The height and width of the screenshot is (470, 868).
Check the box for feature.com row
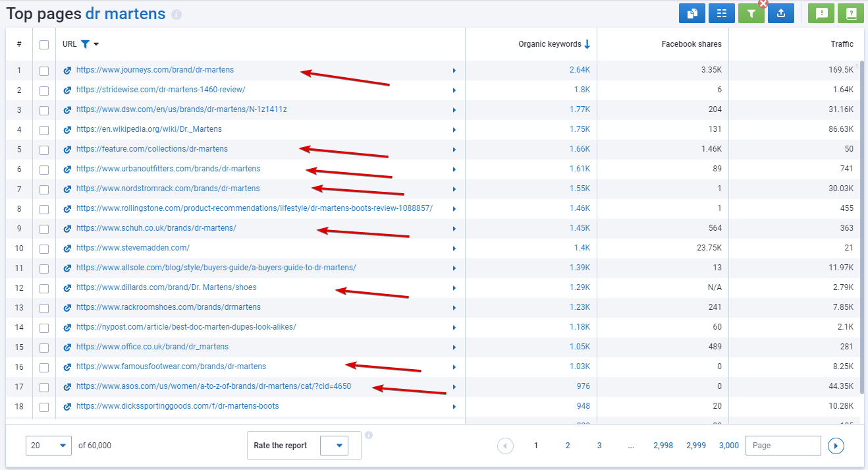click(x=44, y=150)
